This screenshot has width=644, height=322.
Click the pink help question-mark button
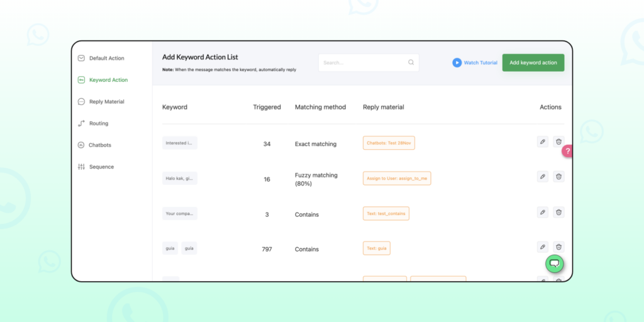(568, 151)
